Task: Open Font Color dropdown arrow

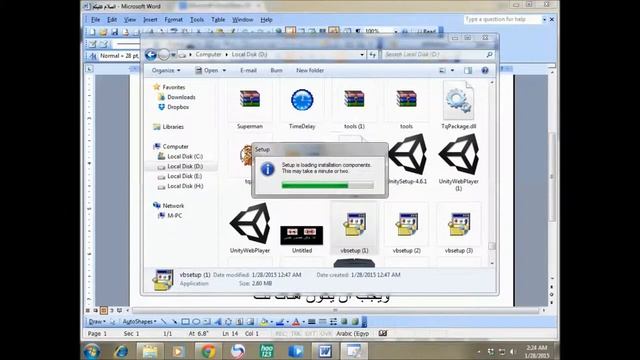Action: 303,322
